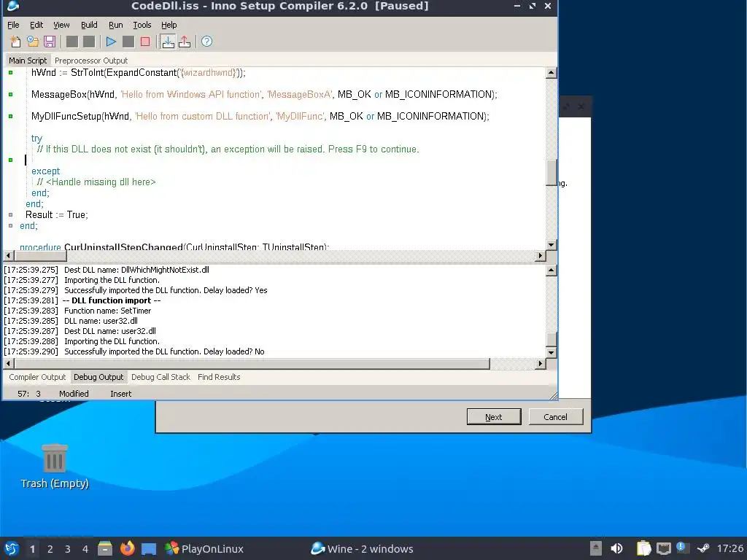The width and height of the screenshot is (747, 560).
Task: Resume execution with the blue Run arrow
Action: click(111, 42)
